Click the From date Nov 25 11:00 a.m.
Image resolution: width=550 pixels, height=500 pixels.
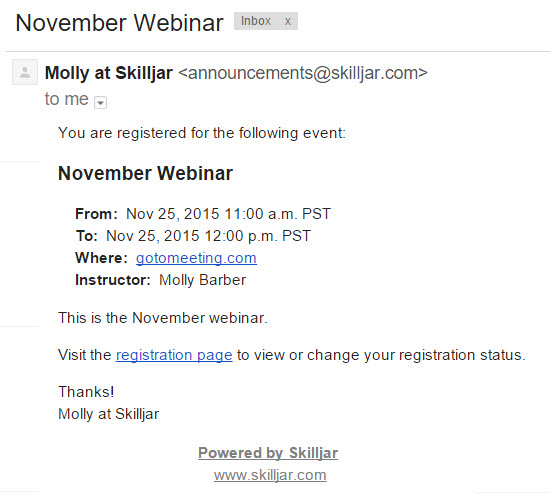pyautogui.click(x=228, y=214)
